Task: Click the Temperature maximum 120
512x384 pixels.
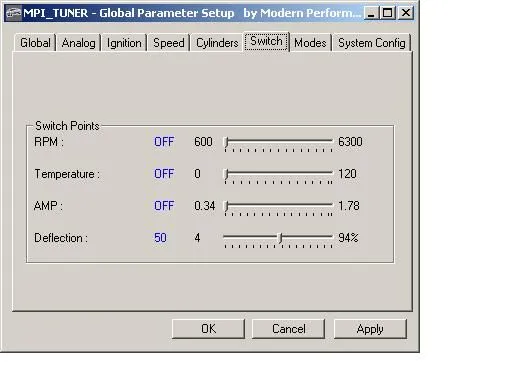Action: 347,174
